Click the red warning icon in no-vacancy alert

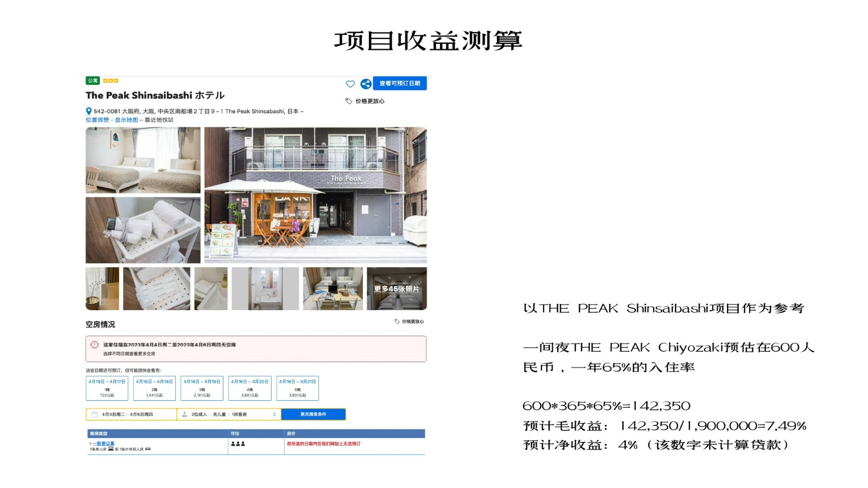point(94,345)
